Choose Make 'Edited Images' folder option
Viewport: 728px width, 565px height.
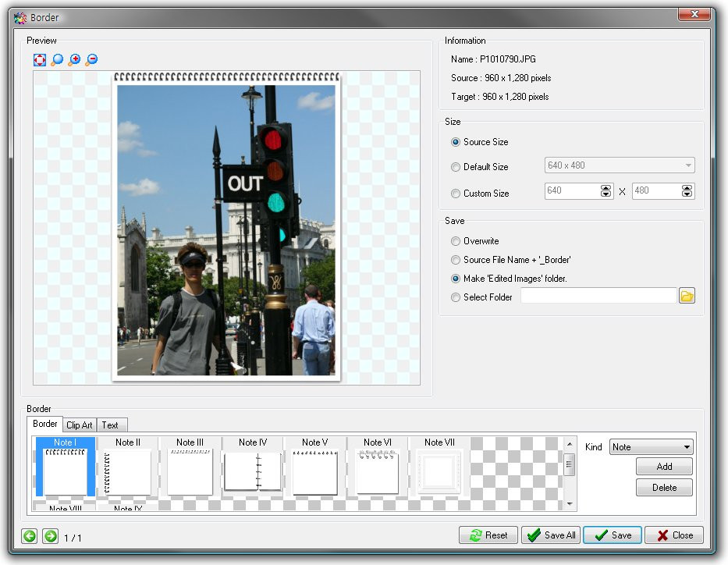point(509,279)
